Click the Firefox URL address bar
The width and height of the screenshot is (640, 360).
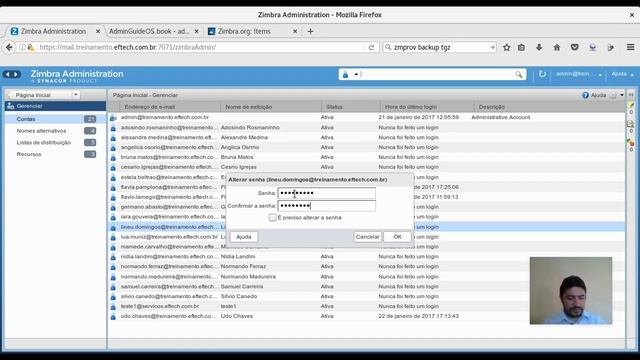click(200, 47)
